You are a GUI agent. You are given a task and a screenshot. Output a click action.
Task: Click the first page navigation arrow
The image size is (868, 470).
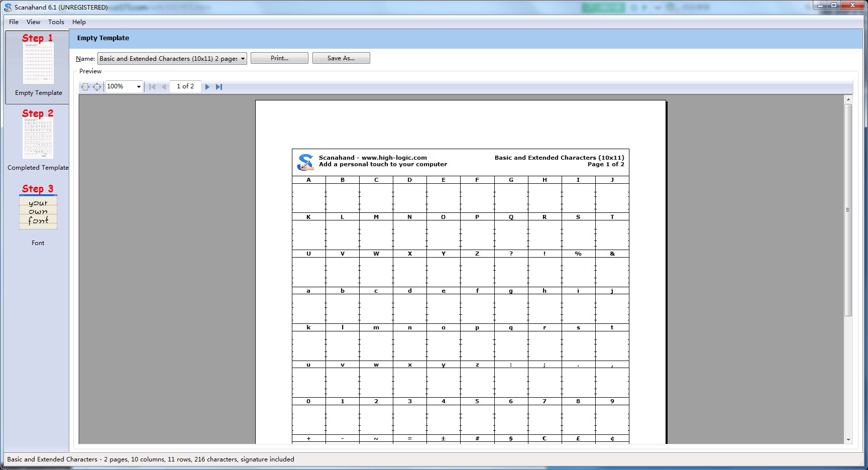(152, 87)
